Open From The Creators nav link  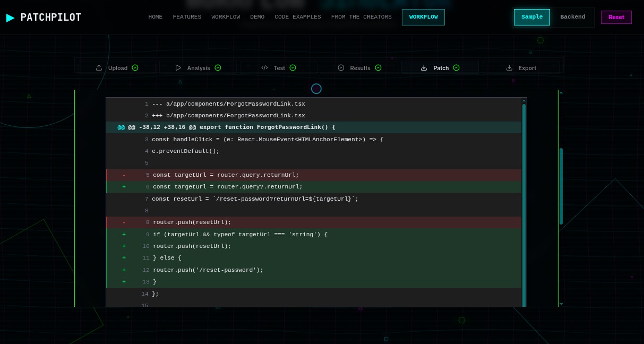pos(362,17)
